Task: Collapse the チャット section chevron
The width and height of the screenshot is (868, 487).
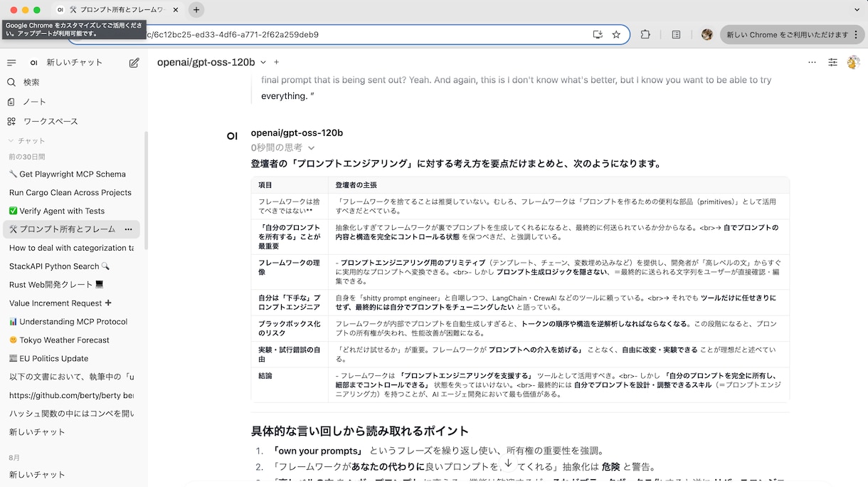Action: click(x=11, y=141)
